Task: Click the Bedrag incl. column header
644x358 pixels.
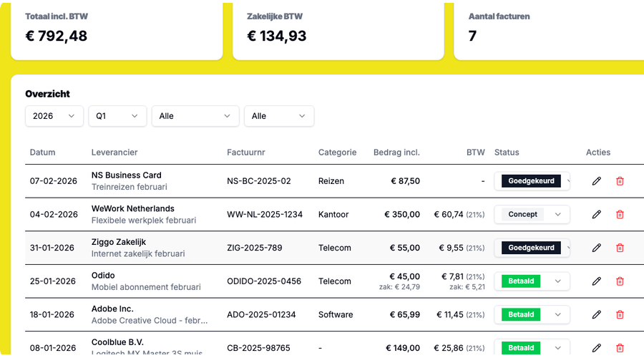Action: point(396,153)
